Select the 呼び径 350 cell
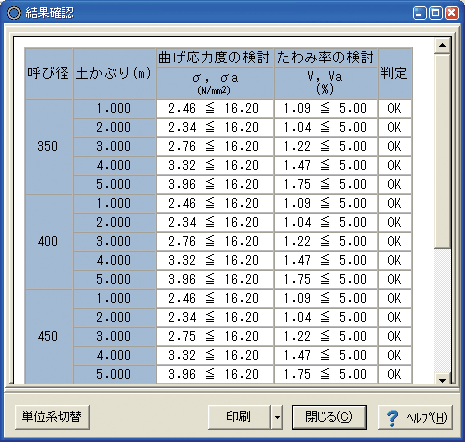Viewport: 465px width, 442px height. tap(49, 147)
